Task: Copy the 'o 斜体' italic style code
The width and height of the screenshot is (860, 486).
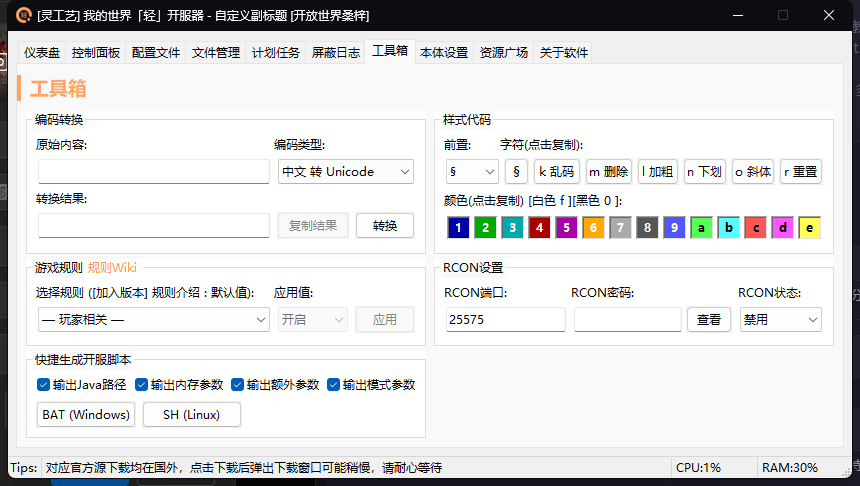Action: tap(753, 171)
